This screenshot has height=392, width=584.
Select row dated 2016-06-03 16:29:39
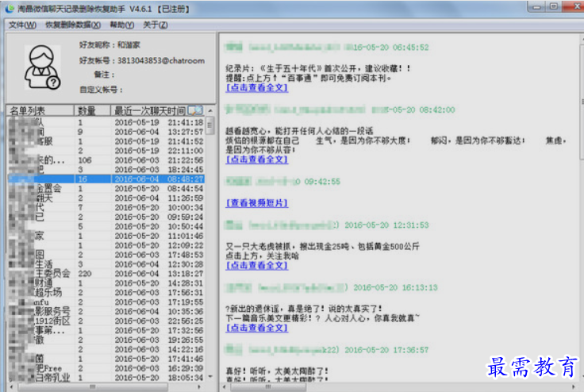tap(106, 368)
